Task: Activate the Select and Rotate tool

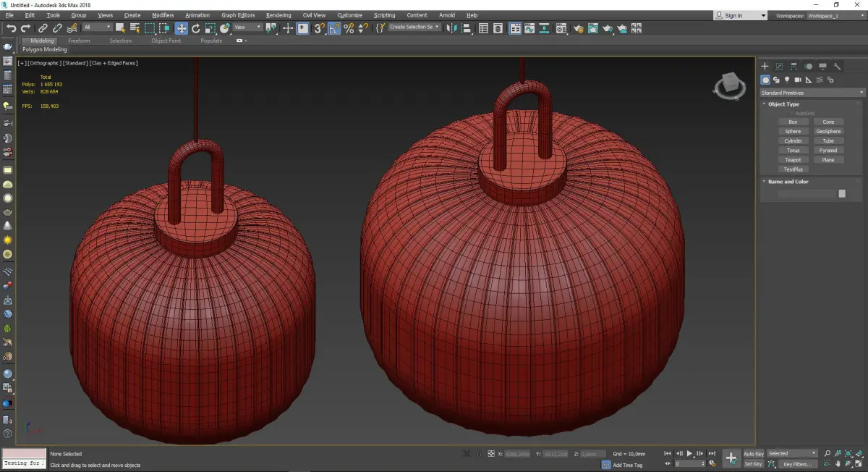Action: coord(195,28)
